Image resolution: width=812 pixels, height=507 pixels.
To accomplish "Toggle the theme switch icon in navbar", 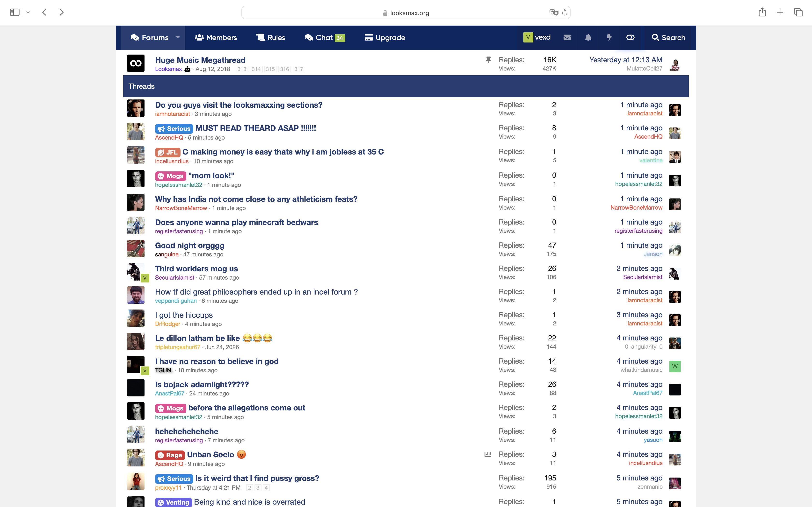I will [x=631, y=38].
